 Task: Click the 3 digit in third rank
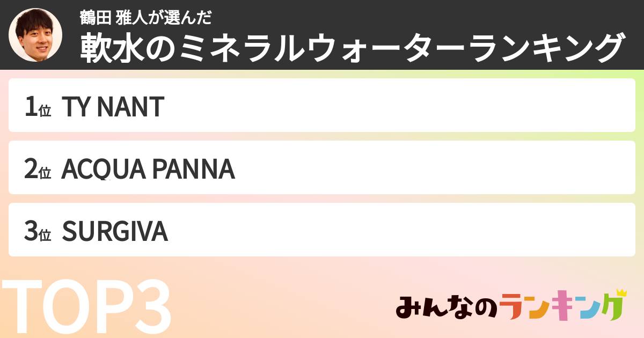(x=31, y=231)
